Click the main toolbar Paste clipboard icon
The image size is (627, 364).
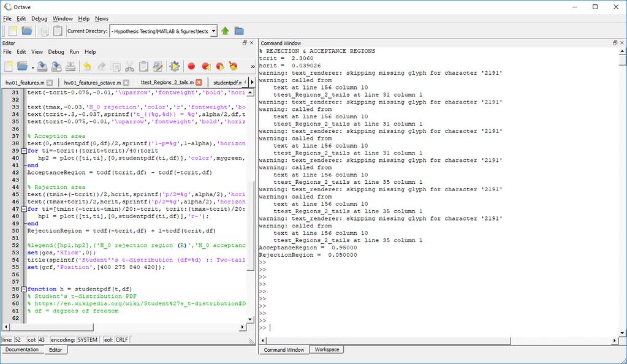tap(58, 31)
